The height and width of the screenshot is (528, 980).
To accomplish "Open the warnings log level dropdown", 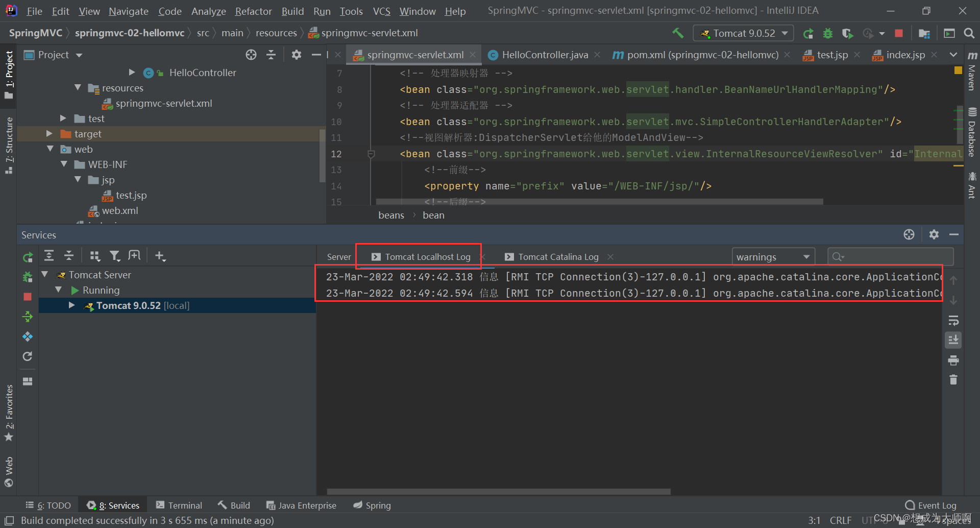I will (x=773, y=257).
